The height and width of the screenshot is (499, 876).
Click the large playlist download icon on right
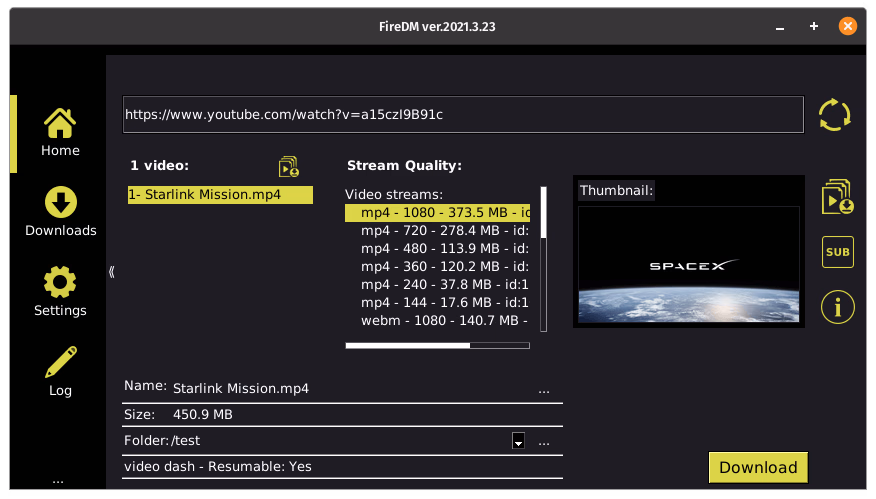(837, 197)
